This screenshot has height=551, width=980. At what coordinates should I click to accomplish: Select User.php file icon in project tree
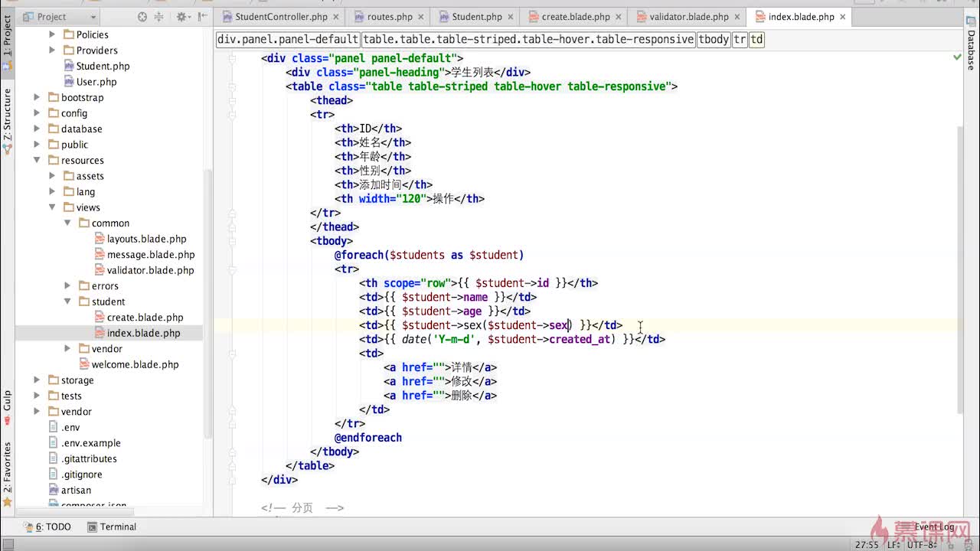click(x=69, y=82)
